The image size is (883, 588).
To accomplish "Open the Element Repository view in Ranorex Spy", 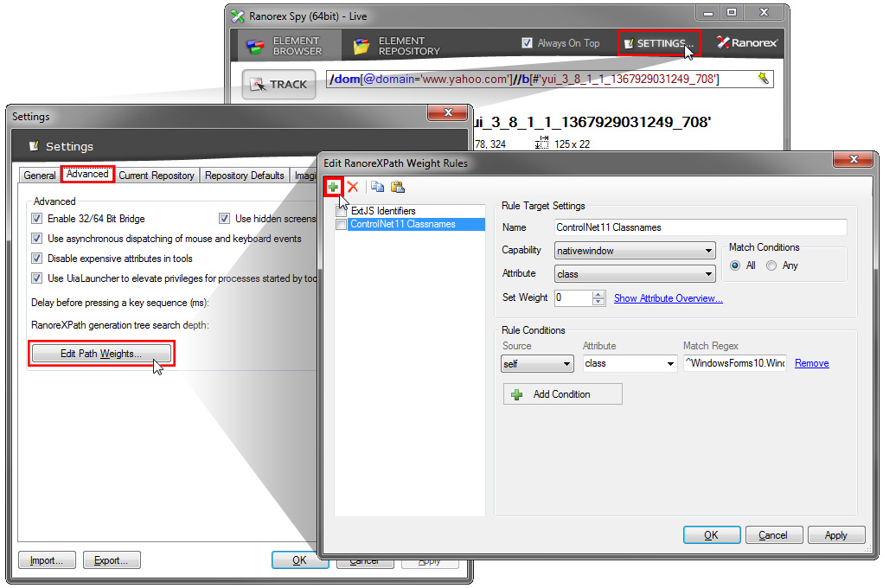I will tap(396, 46).
